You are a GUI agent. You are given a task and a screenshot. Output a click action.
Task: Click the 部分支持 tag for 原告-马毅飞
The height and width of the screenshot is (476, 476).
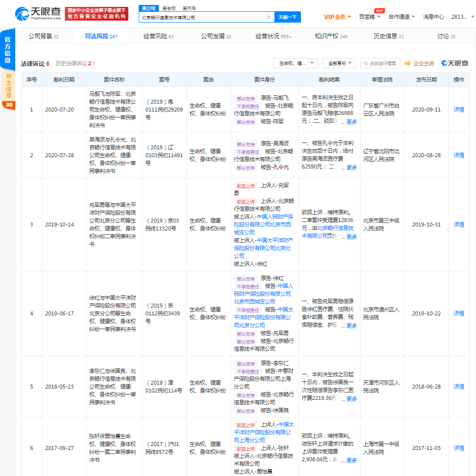pyautogui.click(x=245, y=98)
